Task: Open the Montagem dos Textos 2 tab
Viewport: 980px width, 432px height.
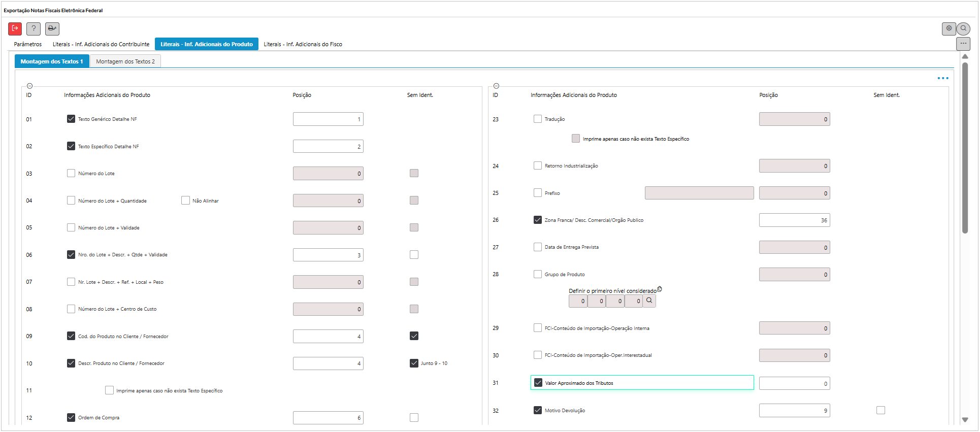Action: pos(125,61)
